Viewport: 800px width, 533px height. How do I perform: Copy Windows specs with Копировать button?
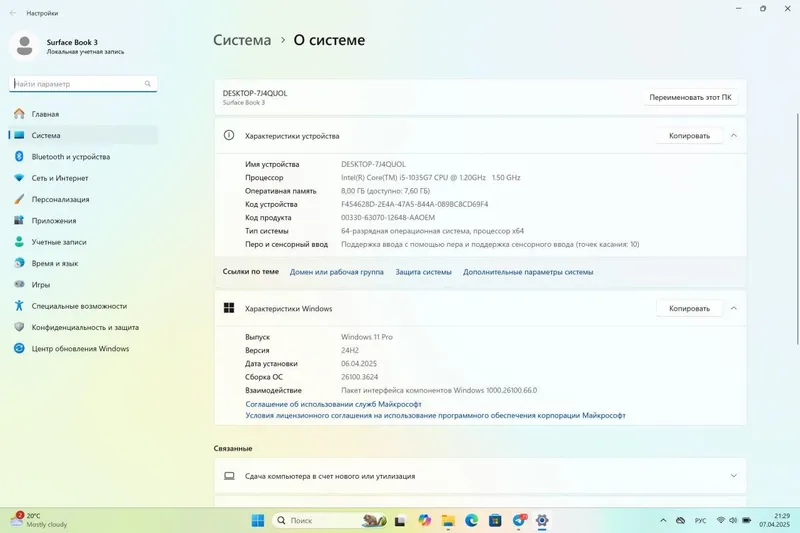689,309
